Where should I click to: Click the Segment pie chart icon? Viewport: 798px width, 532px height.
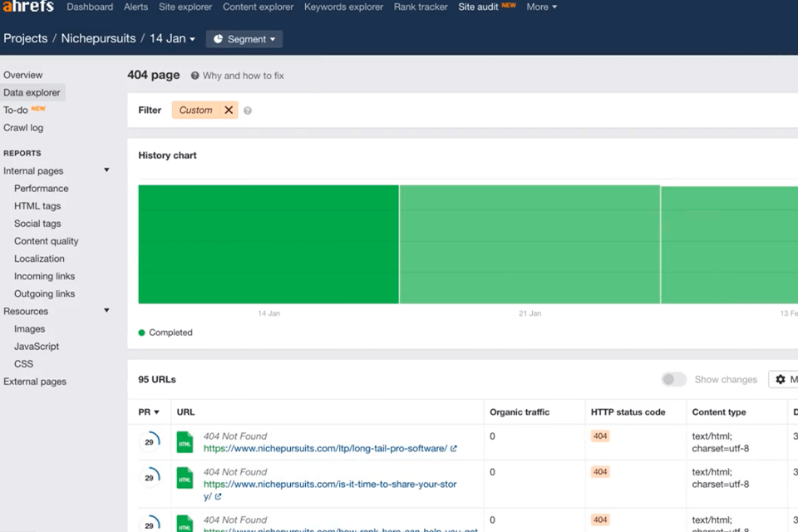point(218,39)
